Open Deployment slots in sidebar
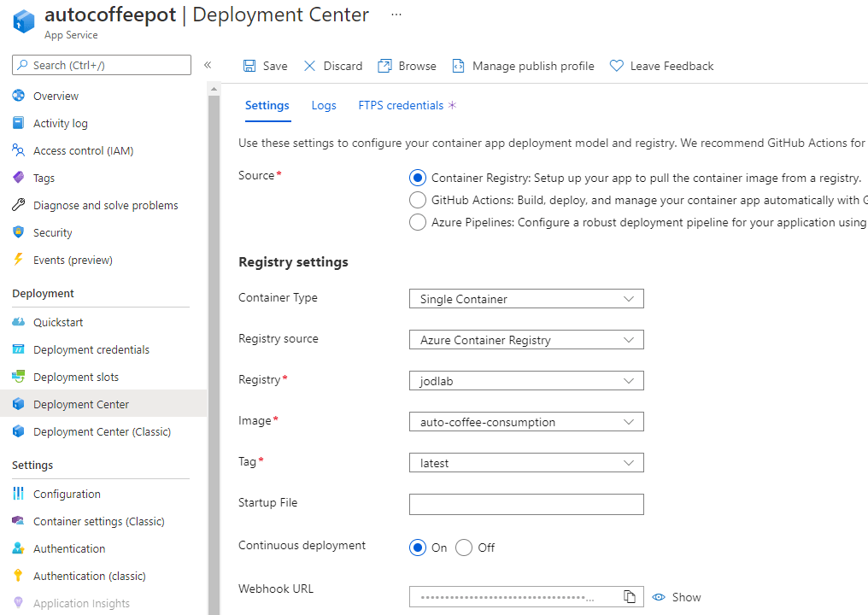The width and height of the screenshot is (868, 615). (76, 377)
